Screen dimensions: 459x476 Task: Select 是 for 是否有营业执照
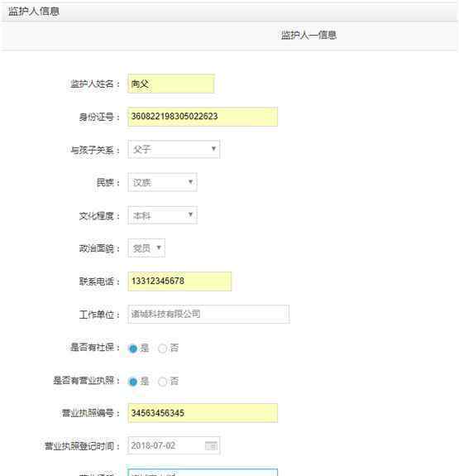[x=132, y=382]
